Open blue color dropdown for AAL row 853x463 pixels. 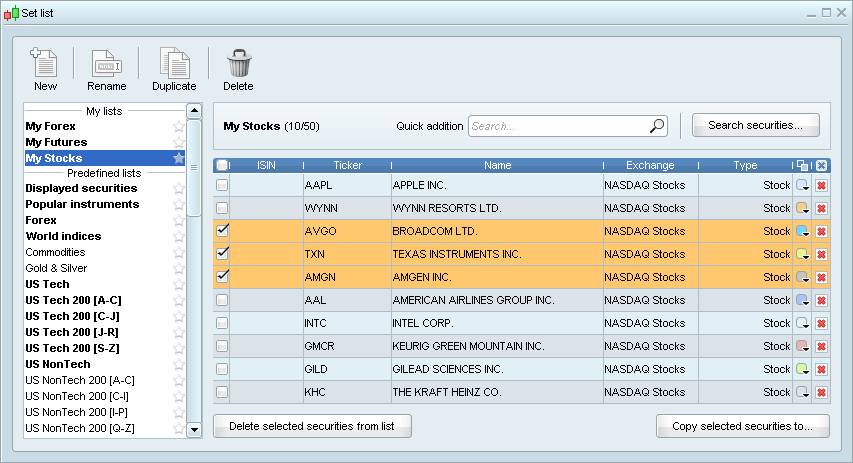[802, 300]
